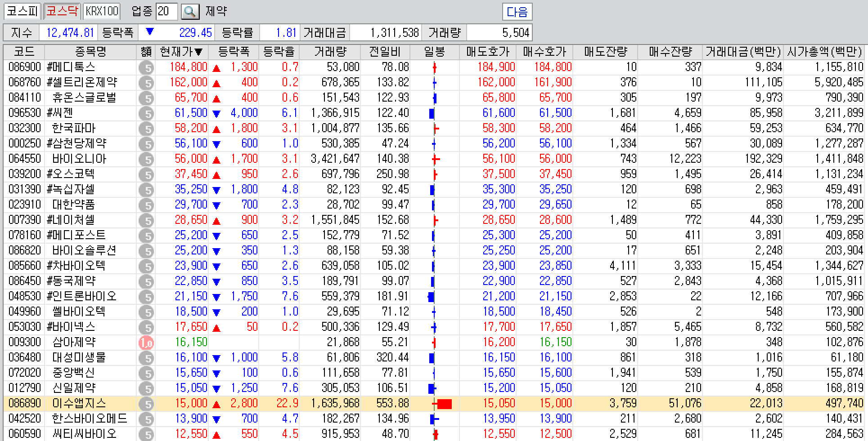Click the margin-rate badge in the 씨젠 row

pyautogui.click(x=146, y=114)
